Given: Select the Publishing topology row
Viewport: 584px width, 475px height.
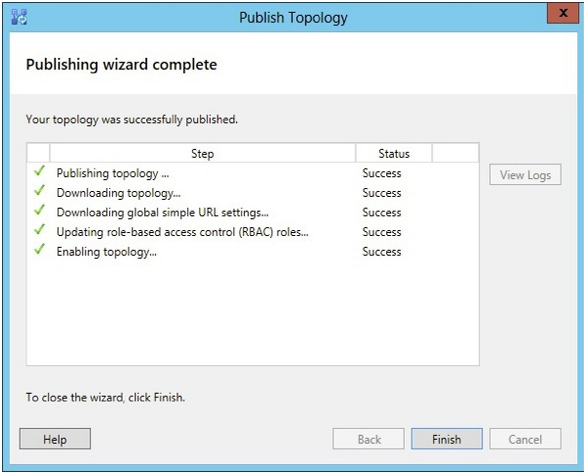Looking at the screenshot, I should [x=253, y=173].
